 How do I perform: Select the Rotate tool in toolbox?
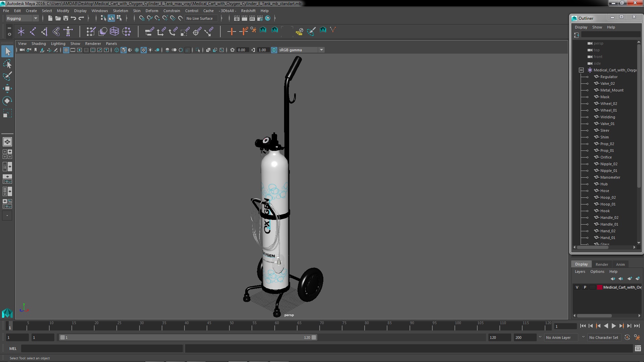(x=7, y=101)
